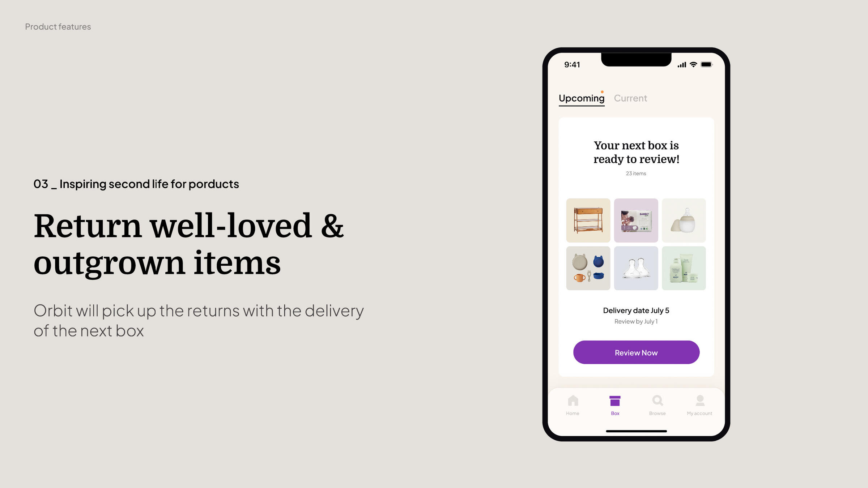Click the ceramic mugs product thumbnail

588,268
